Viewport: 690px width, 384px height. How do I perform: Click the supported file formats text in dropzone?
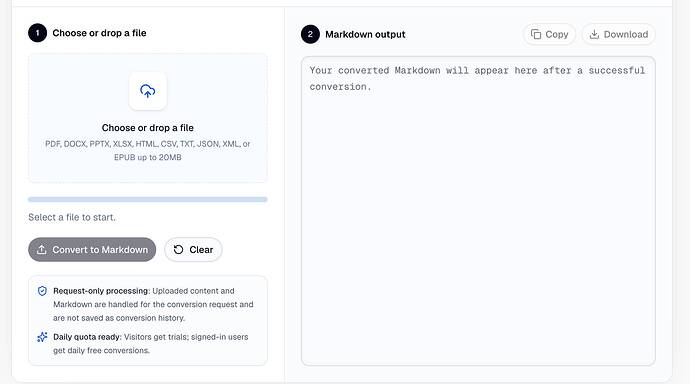[148, 150]
